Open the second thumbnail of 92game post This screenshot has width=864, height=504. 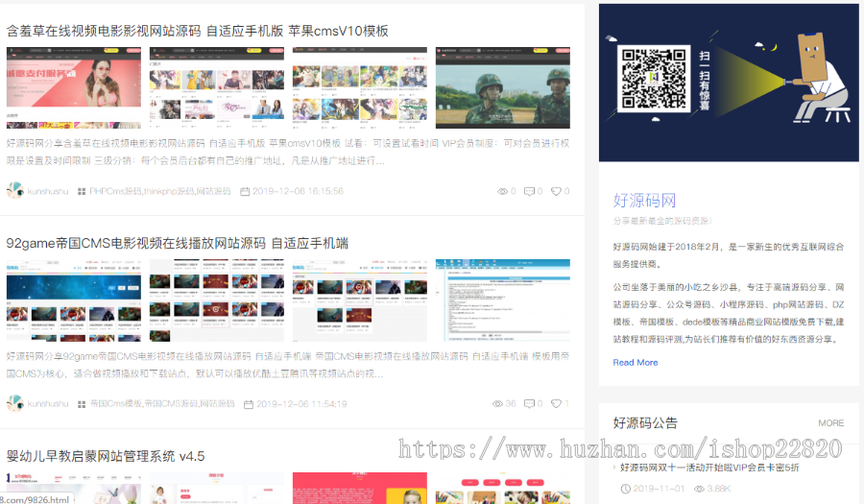217,300
